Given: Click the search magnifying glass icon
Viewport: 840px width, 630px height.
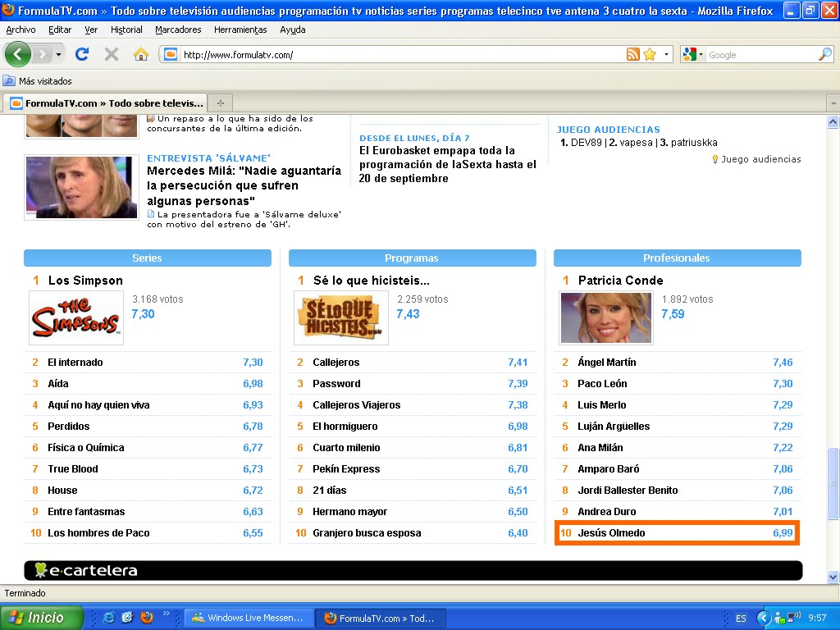Looking at the screenshot, I should [x=824, y=55].
